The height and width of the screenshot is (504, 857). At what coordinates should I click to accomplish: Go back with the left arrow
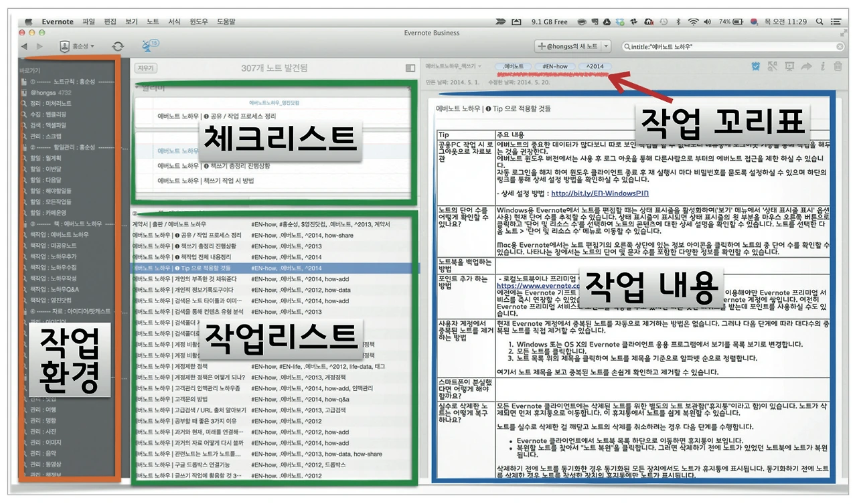pos(25,46)
